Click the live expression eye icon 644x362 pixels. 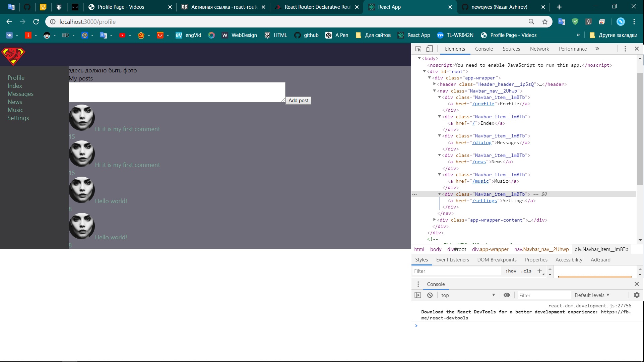point(507,295)
